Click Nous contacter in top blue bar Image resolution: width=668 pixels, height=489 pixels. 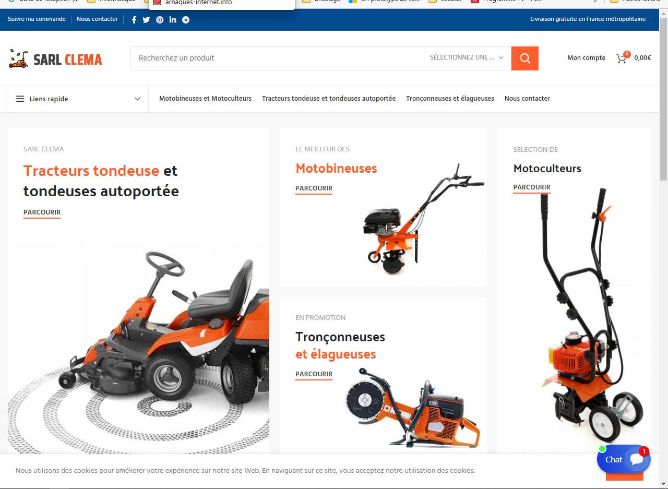pyautogui.click(x=97, y=19)
